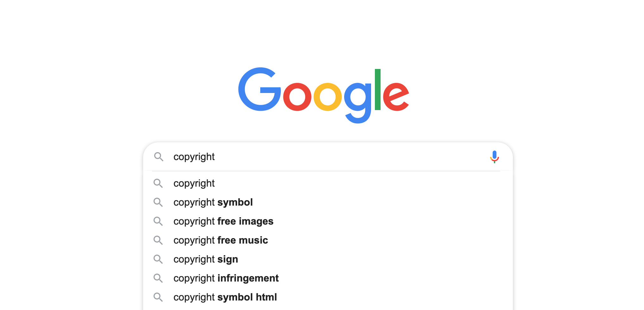
Task: Click the microphone voice search icon
Action: click(x=494, y=157)
